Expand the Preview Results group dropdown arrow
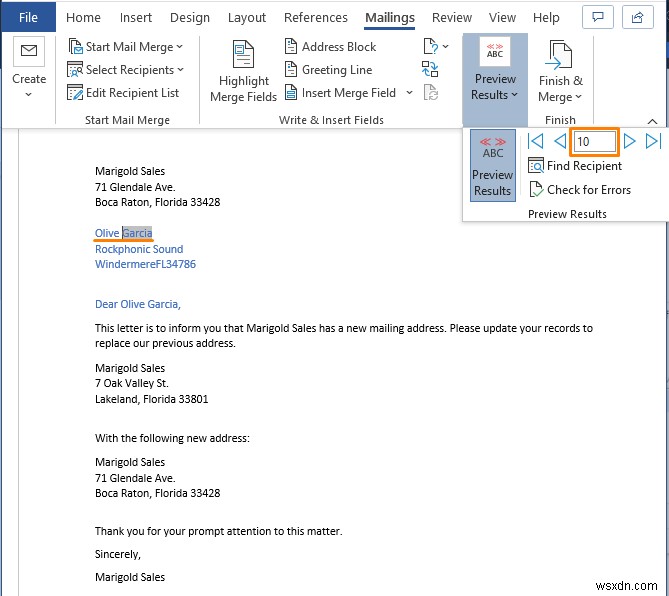 514,95
